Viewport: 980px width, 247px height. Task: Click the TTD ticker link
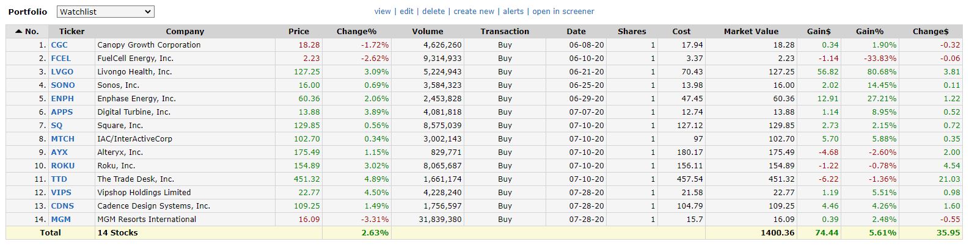pos(59,179)
